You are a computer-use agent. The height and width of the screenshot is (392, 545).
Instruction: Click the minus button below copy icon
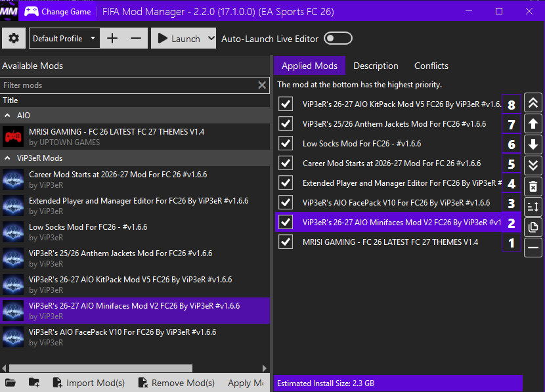(x=533, y=248)
